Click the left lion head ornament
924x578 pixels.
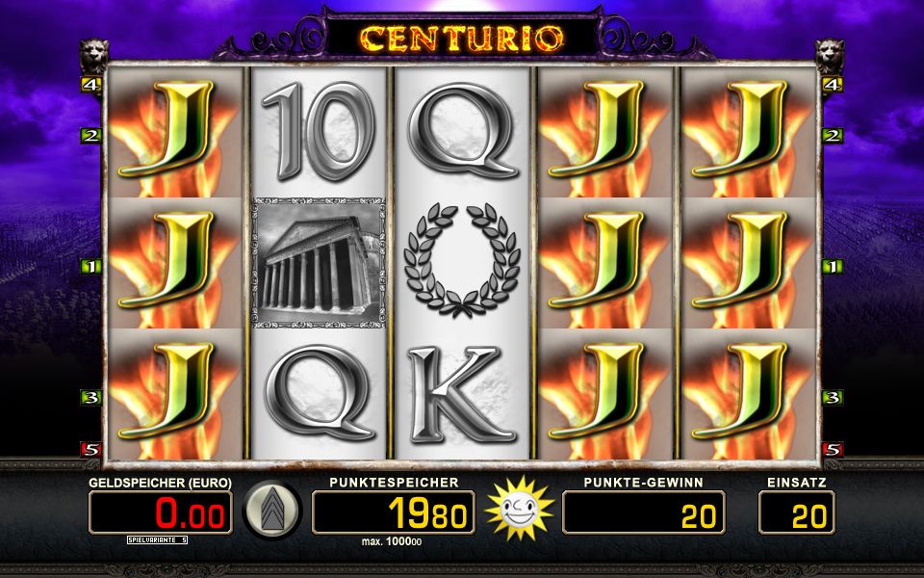(93, 56)
